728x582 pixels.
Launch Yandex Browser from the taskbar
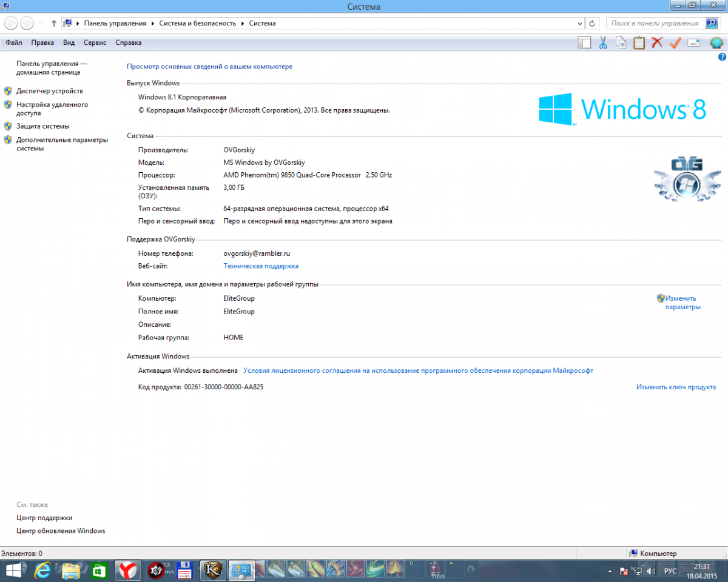coord(128,570)
